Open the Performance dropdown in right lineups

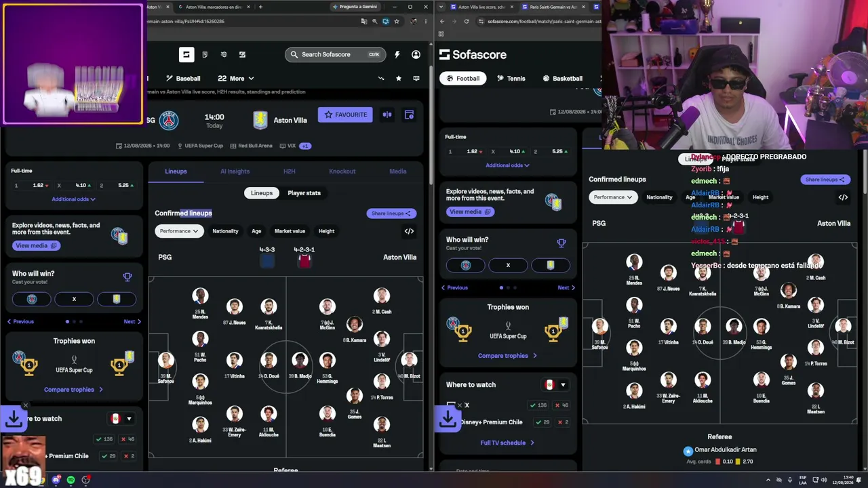coord(613,197)
